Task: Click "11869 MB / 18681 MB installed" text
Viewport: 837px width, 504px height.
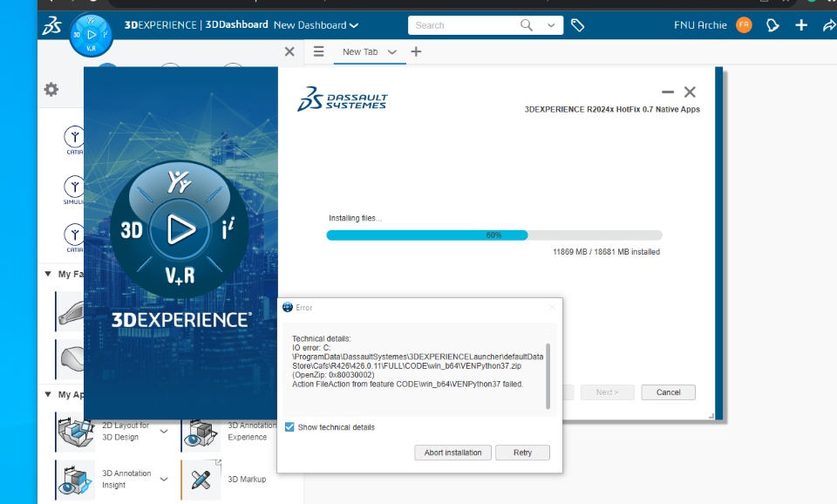Action: click(x=606, y=251)
